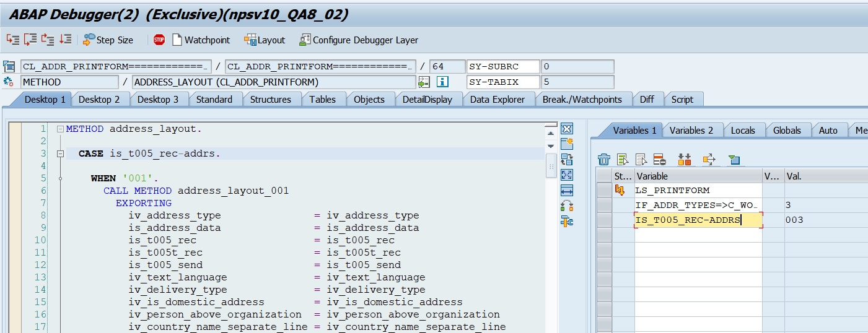This screenshot has height=333, width=868.
Task: Click the red STOP breakpoint icon
Action: (x=159, y=40)
